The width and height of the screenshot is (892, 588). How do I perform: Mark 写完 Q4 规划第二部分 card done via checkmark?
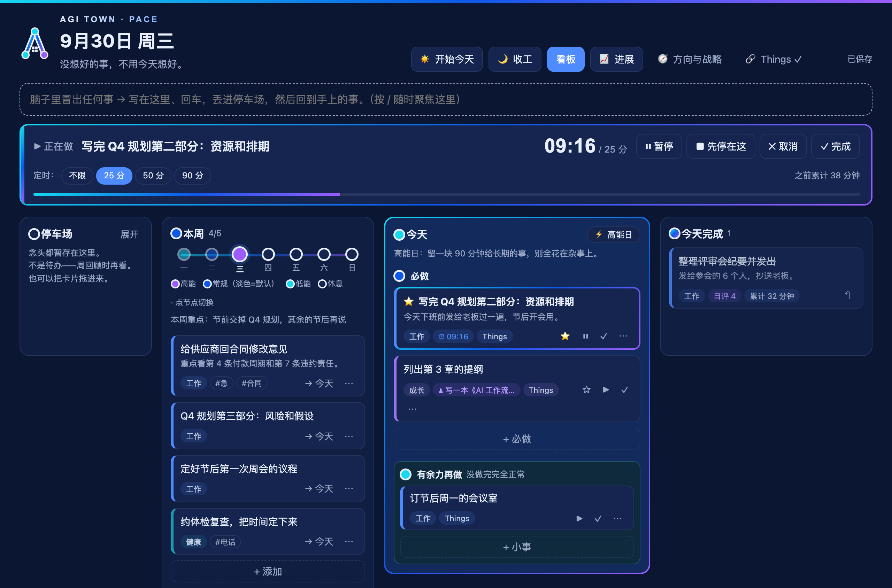(x=603, y=336)
